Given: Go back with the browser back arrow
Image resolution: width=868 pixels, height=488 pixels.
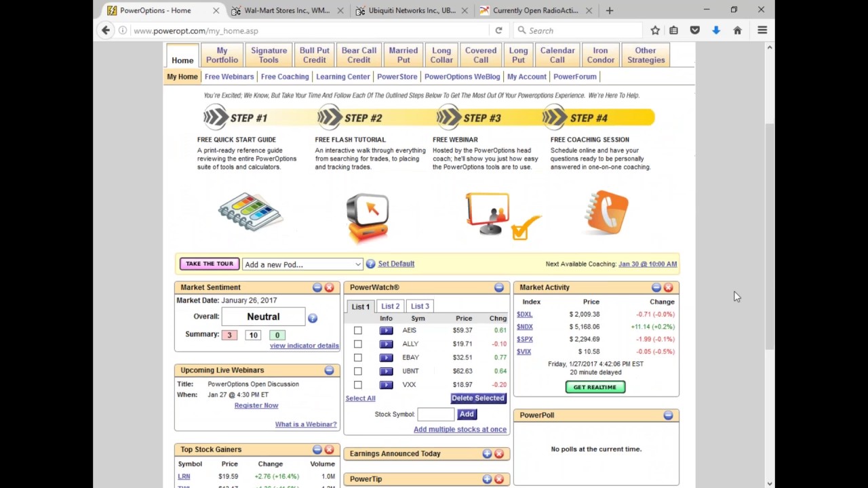Looking at the screenshot, I should pyautogui.click(x=106, y=30).
